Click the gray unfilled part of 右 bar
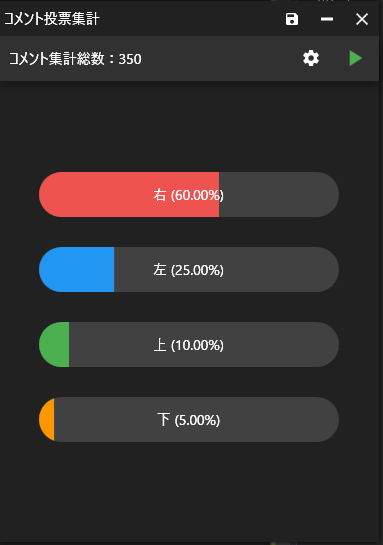 279,195
